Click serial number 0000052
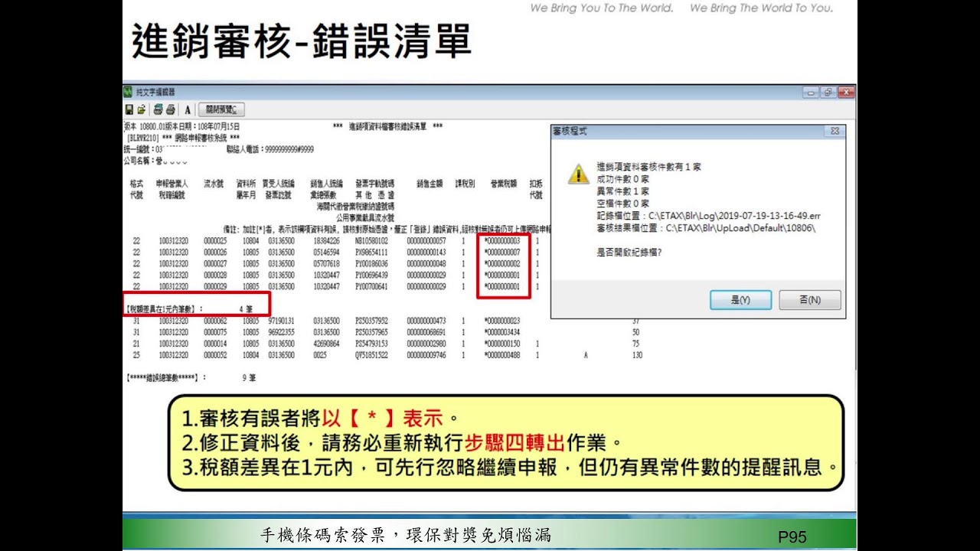 [x=215, y=356]
